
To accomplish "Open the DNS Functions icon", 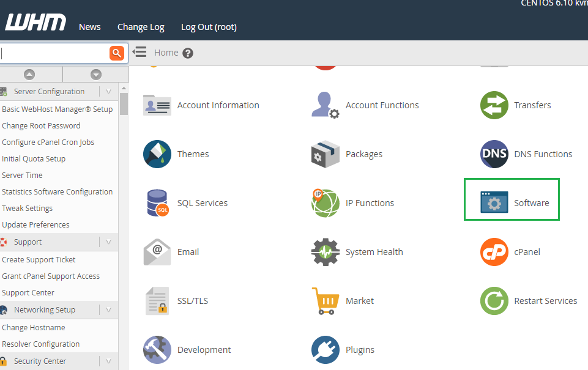I will pyautogui.click(x=494, y=154).
